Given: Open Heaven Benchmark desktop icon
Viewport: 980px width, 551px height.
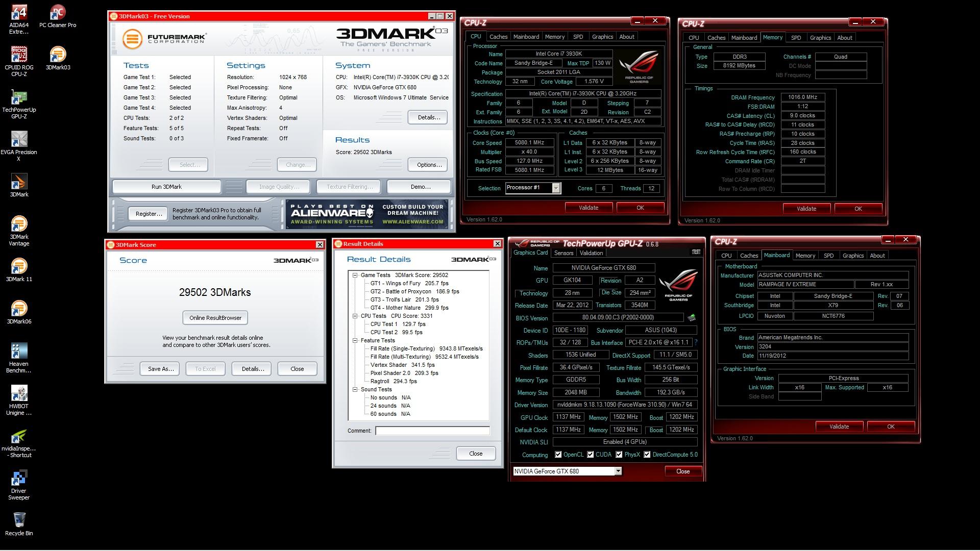Looking at the screenshot, I should (x=19, y=358).
